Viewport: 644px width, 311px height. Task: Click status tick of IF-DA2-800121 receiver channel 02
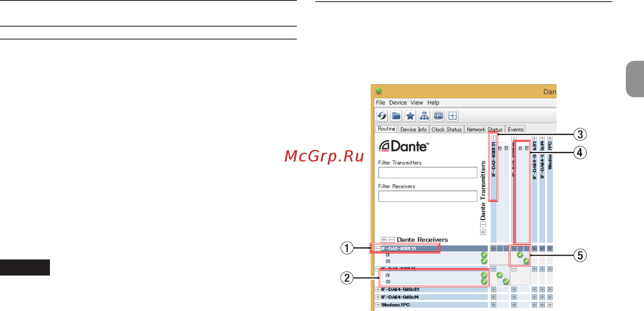click(484, 261)
